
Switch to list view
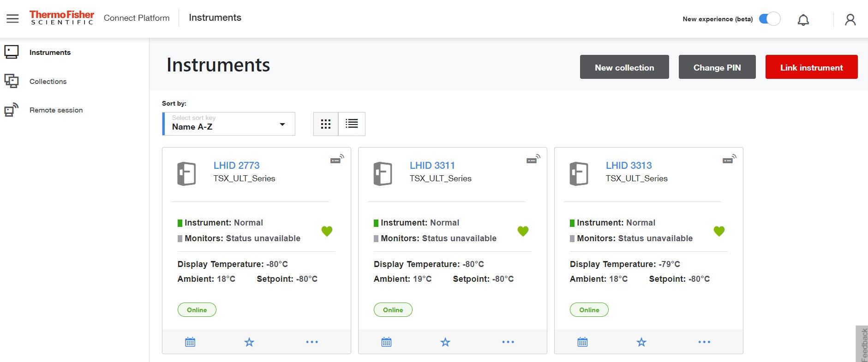coord(352,124)
